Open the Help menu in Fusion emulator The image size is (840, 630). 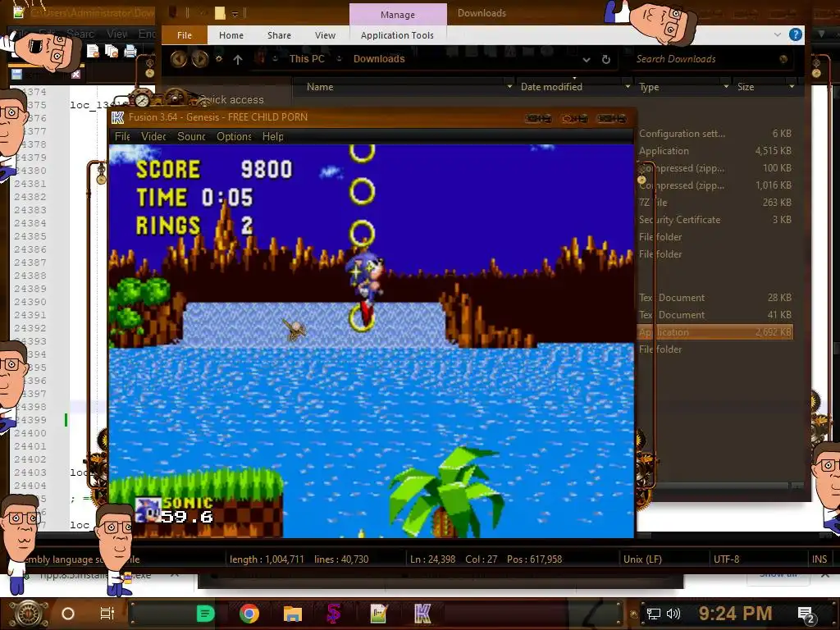point(272,137)
